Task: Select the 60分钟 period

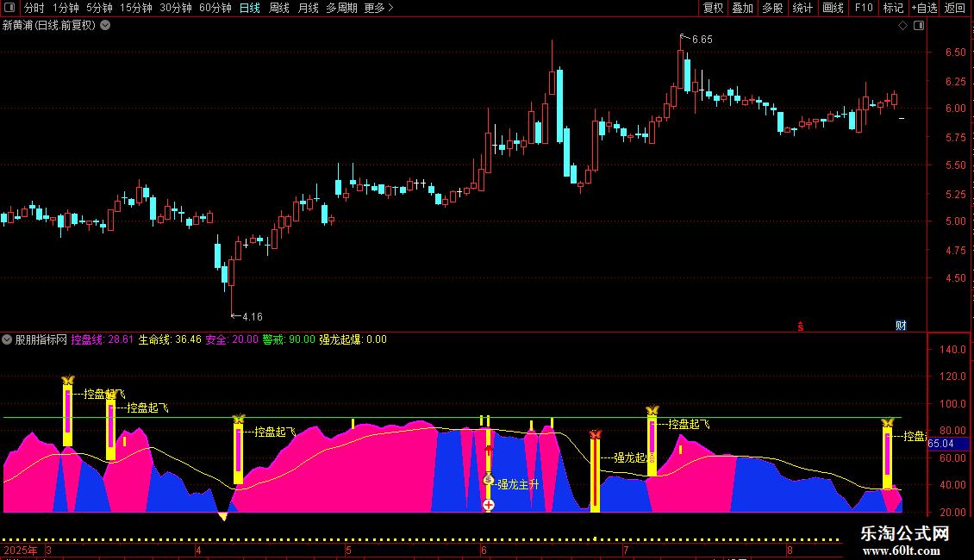Action: pos(215,8)
